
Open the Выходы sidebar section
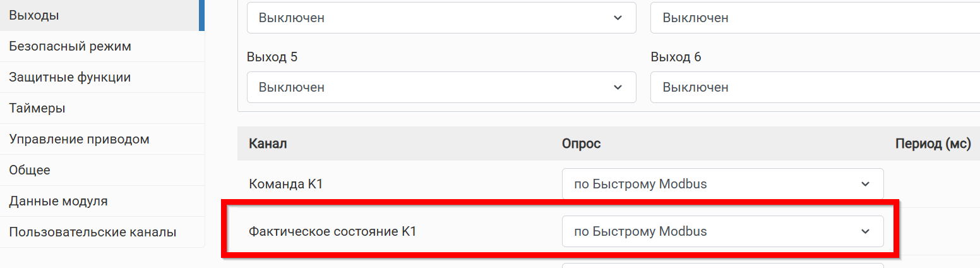tap(101, 15)
